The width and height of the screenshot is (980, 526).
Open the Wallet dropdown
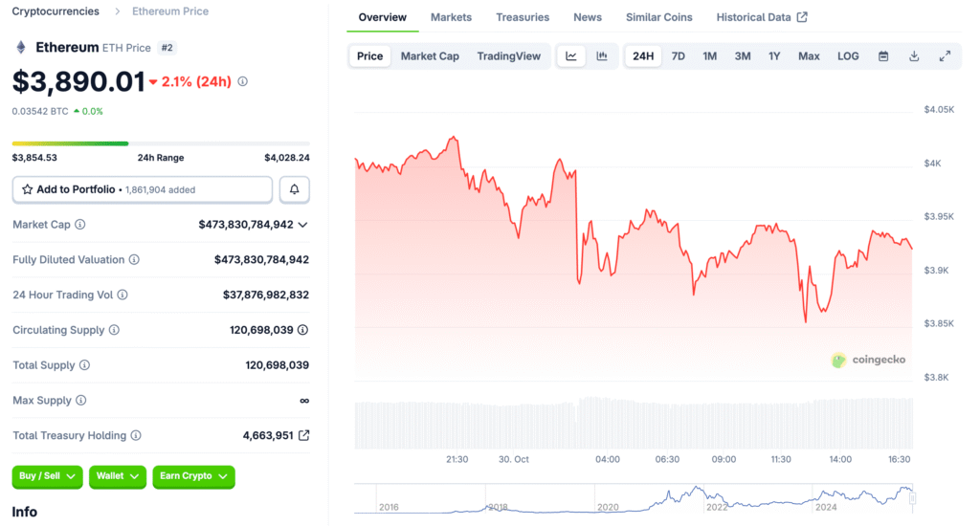pos(118,476)
